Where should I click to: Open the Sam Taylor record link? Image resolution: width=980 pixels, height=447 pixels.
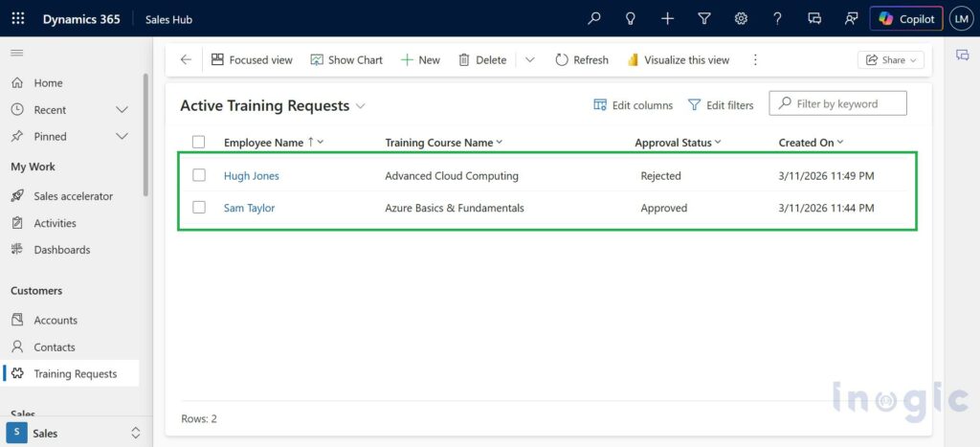[x=250, y=208]
